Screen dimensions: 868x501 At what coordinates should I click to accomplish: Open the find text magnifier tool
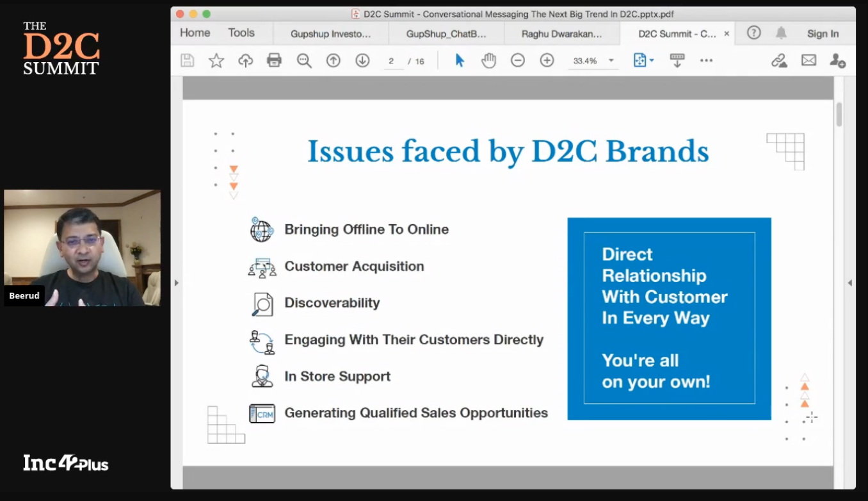coord(304,60)
